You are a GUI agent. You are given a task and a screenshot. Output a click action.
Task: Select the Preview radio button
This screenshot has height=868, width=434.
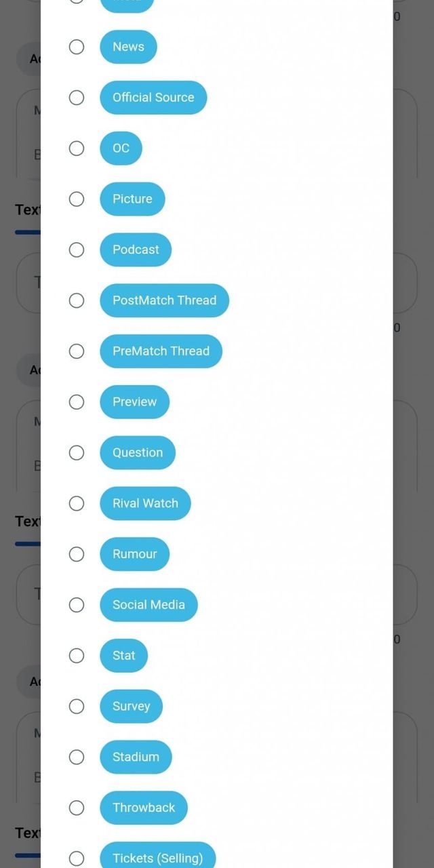coord(77,402)
